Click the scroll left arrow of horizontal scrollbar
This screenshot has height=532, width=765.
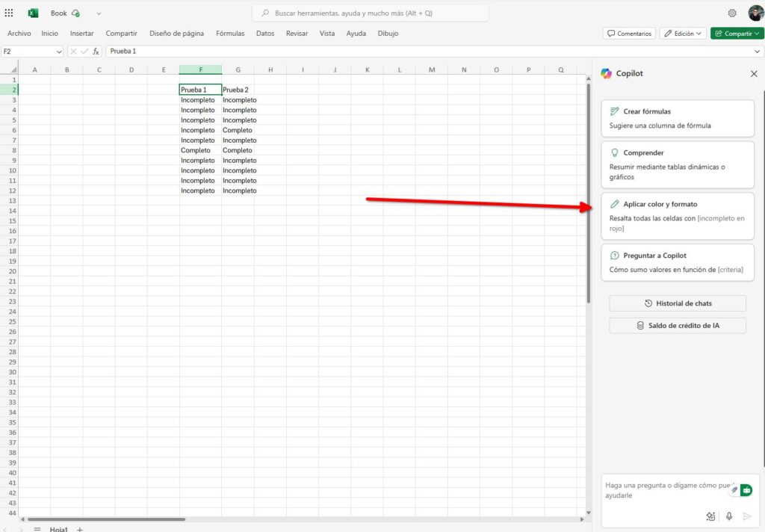pos(22,519)
